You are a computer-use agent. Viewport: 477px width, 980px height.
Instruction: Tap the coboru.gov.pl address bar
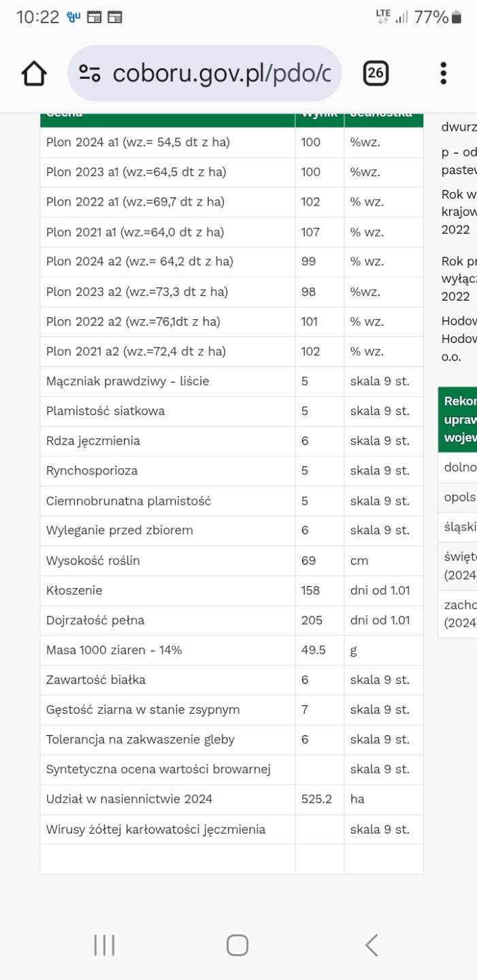click(221, 73)
